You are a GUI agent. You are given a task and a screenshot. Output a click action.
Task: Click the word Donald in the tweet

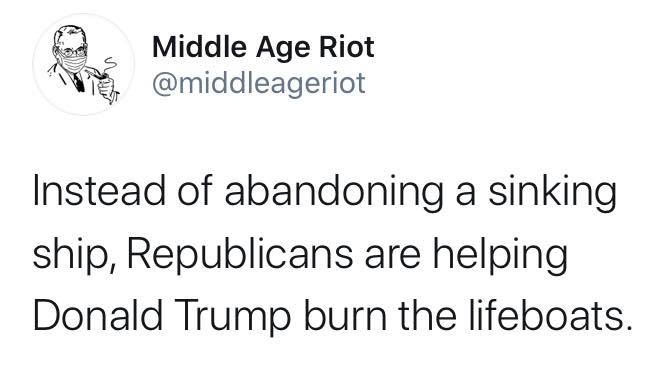click(98, 315)
